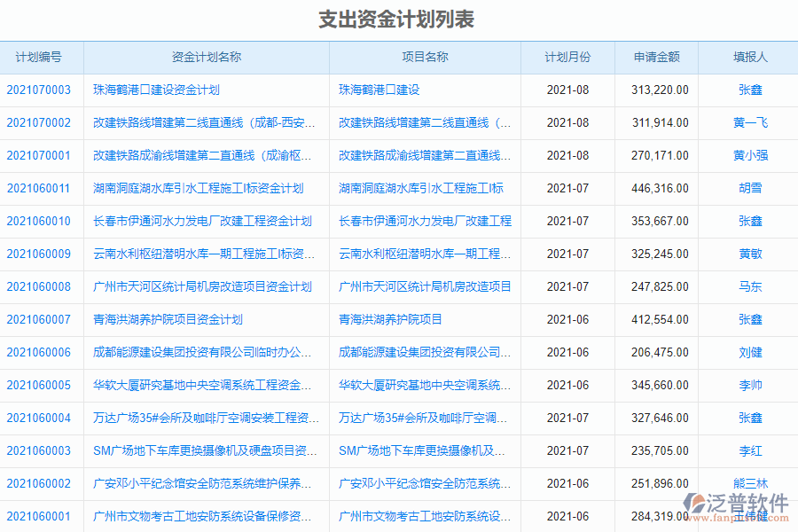The image size is (798, 532).
Task: Click filler 黄小强 link
Action: (749, 155)
